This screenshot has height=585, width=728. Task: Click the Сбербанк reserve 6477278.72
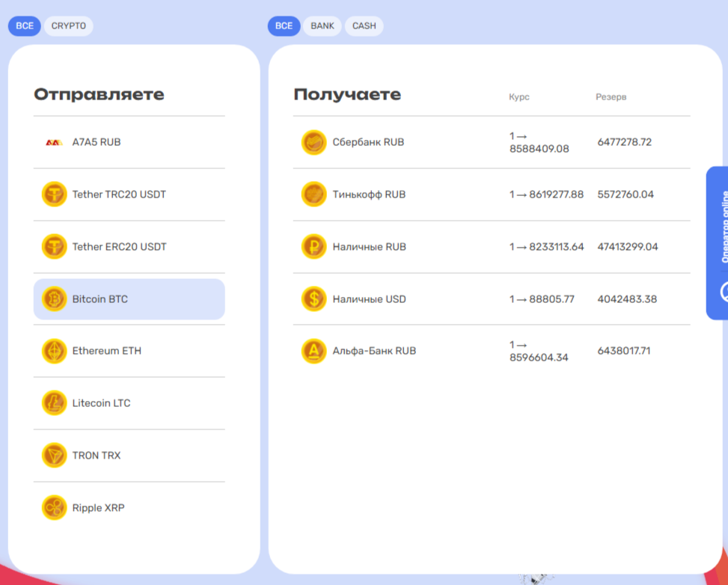pyautogui.click(x=625, y=142)
